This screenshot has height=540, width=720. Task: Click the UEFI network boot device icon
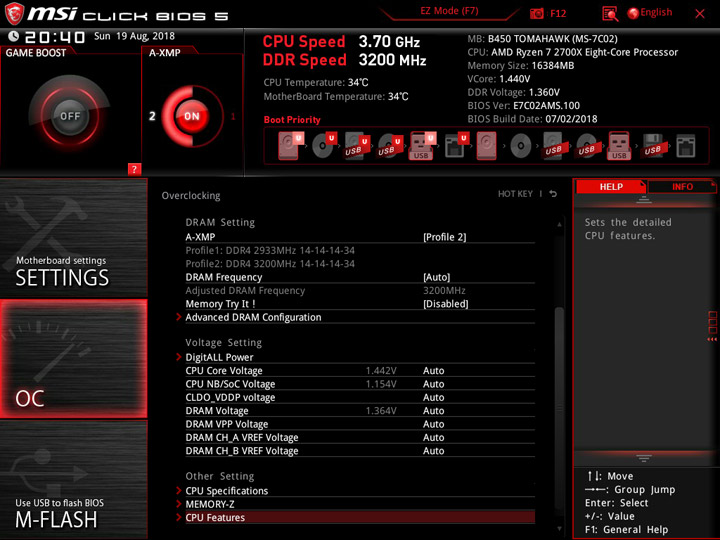click(456, 146)
